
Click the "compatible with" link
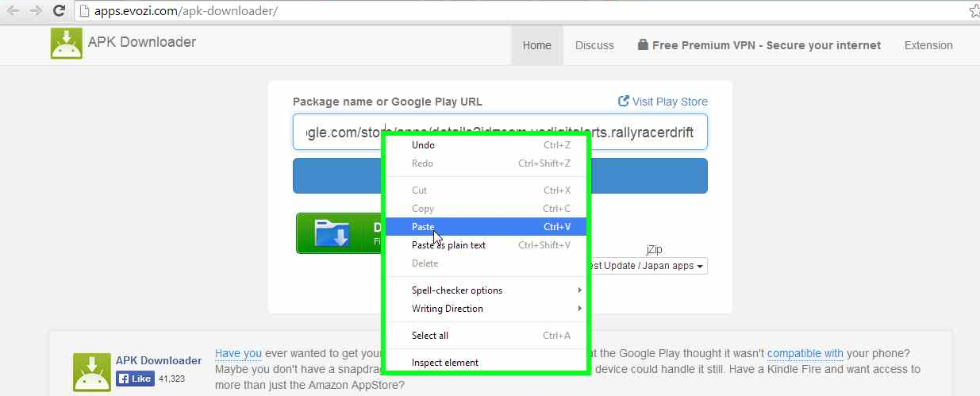click(805, 354)
